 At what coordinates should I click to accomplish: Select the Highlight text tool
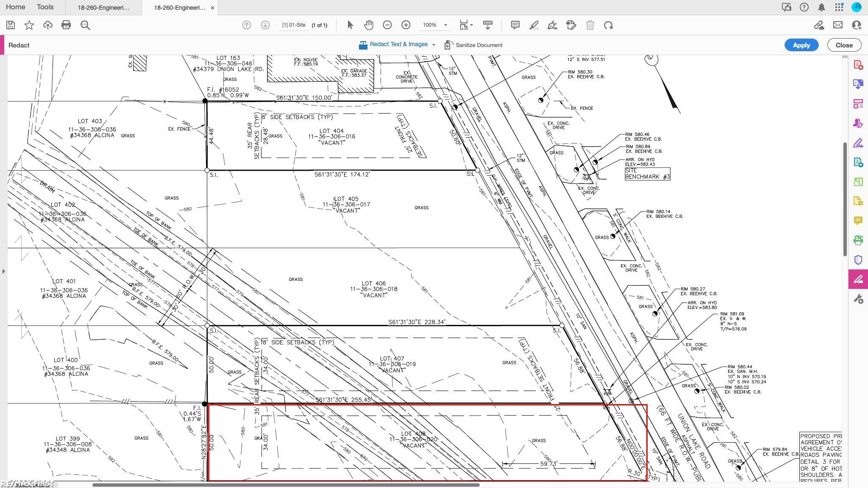click(534, 25)
